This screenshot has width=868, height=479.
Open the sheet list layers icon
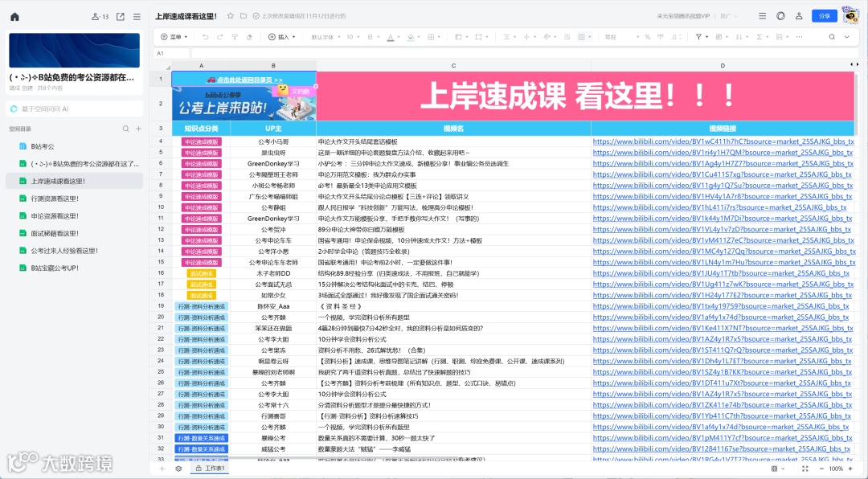tap(178, 469)
